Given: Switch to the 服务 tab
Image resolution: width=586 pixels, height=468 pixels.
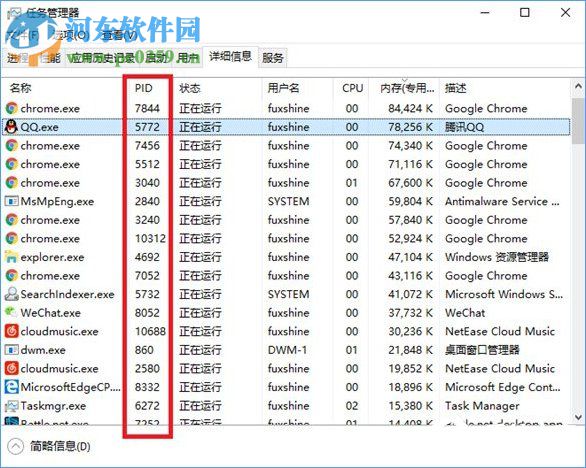Looking at the screenshot, I should (x=272, y=58).
